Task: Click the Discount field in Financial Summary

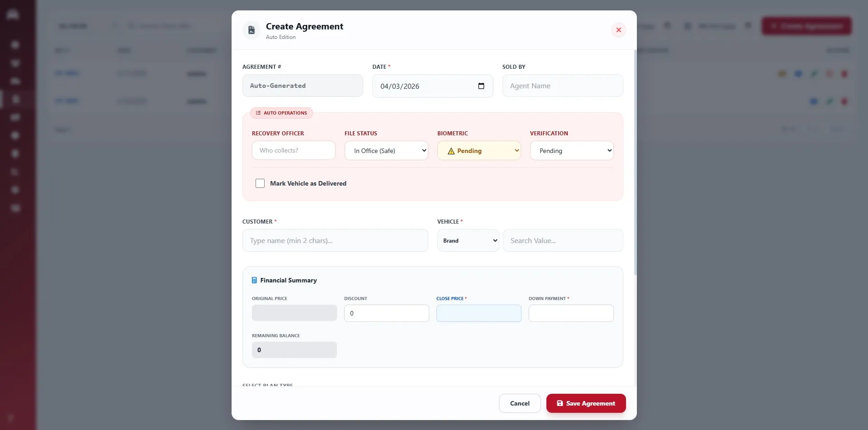Action: click(386, 313)
